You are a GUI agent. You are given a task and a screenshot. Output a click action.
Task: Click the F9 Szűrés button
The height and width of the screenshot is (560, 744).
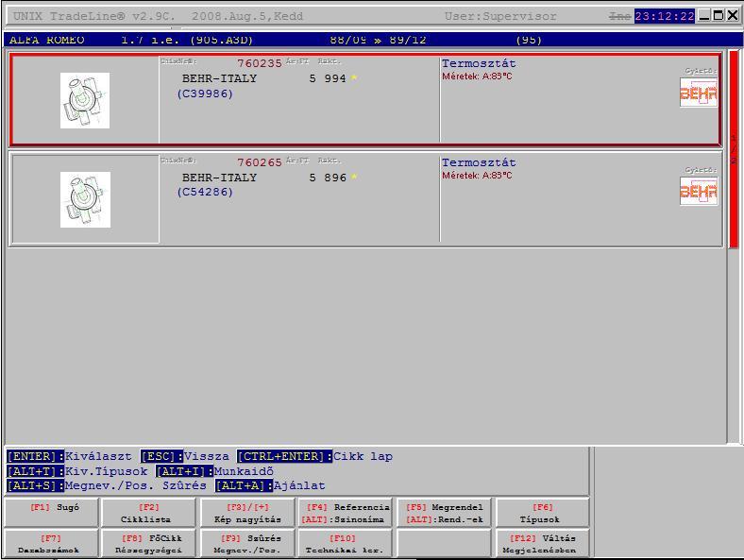click(247, 544)
